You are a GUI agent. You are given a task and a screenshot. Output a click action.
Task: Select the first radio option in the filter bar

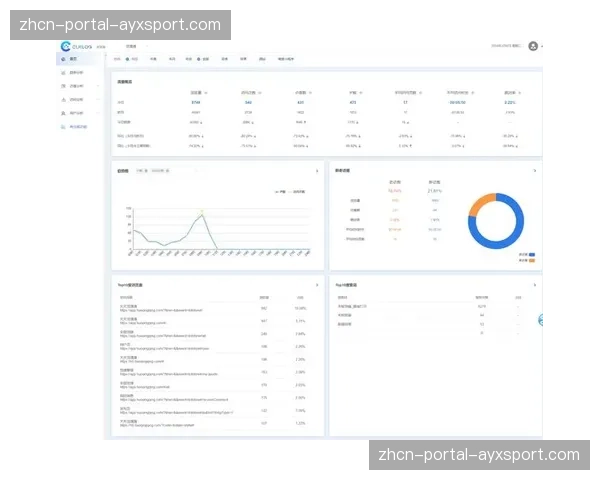click(127, 59)
